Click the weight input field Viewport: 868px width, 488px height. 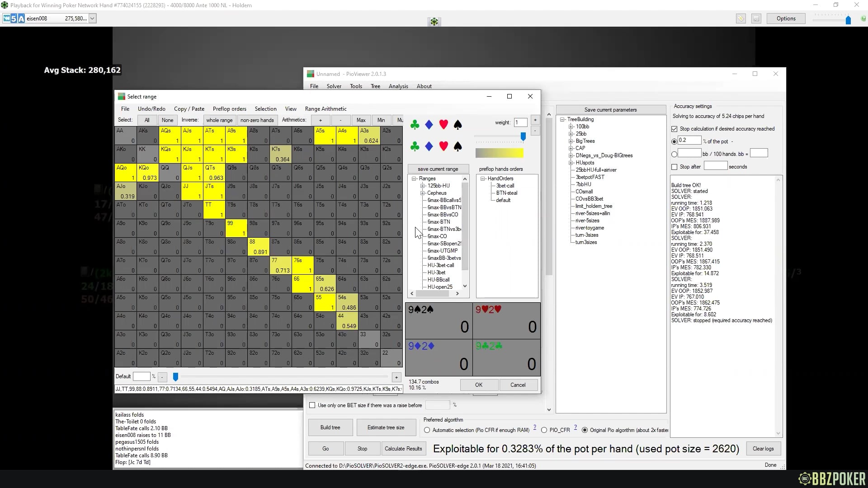point(520,122)
